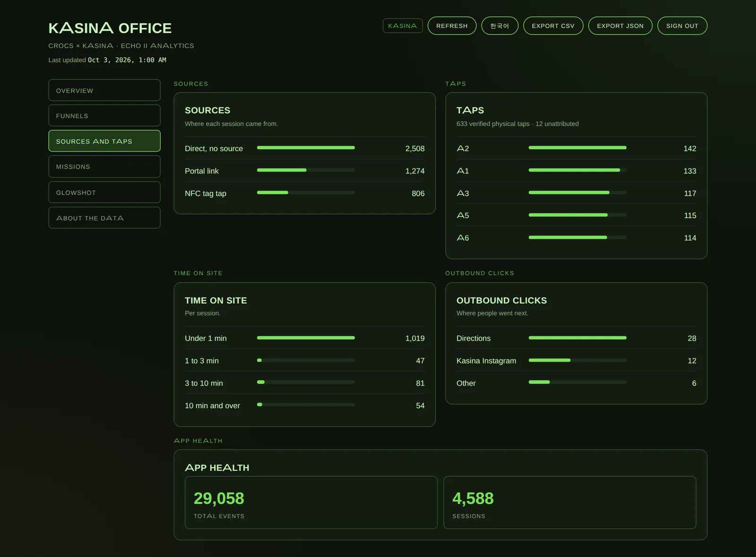
Task: Switch to the Glowshot section
Action: (x=104, y=192)
